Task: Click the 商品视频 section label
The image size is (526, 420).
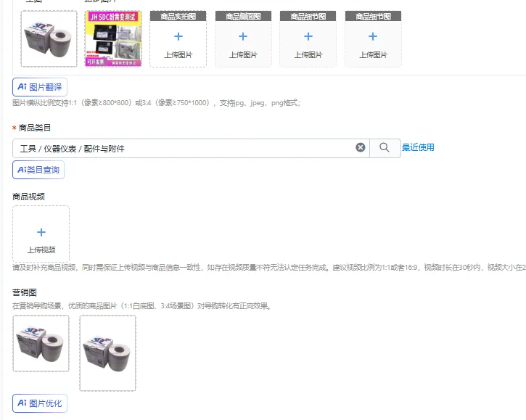Action: [x=28, y=197]
